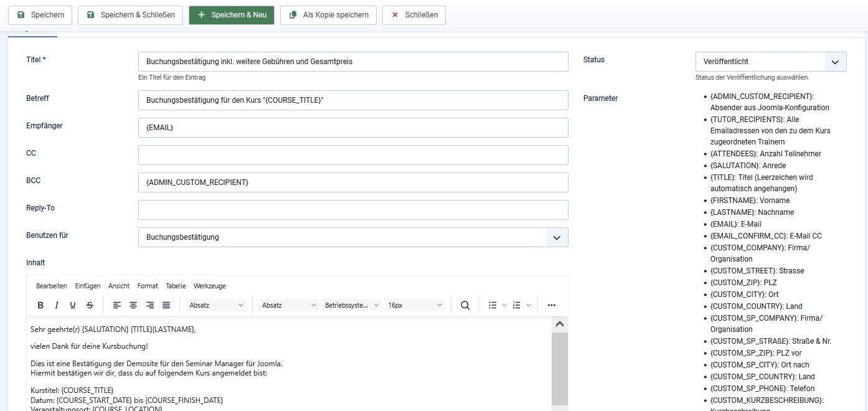Apply strikethrough formatting
This screenshot has width=868, height=411.
pyautogui.click(x=89, y=305)
